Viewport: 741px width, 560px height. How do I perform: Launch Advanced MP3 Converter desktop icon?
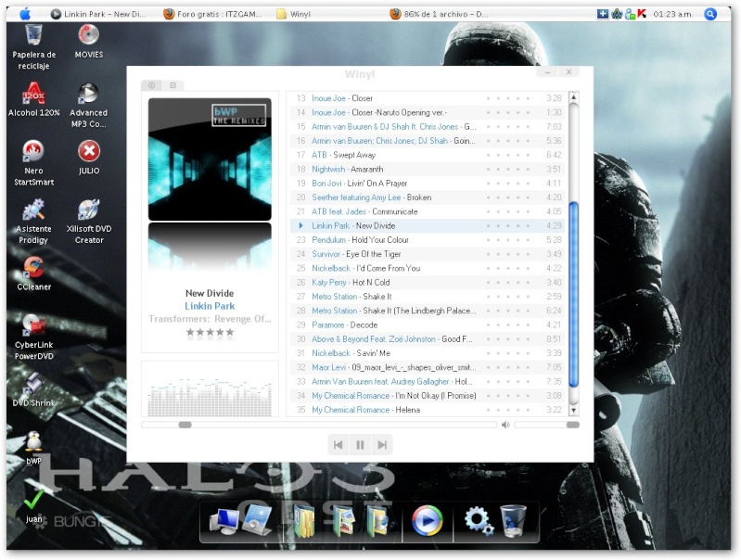point(88,105)
